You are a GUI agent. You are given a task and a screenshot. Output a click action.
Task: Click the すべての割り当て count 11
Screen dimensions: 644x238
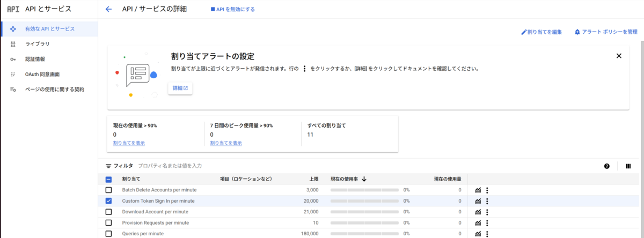pos(310,135)
